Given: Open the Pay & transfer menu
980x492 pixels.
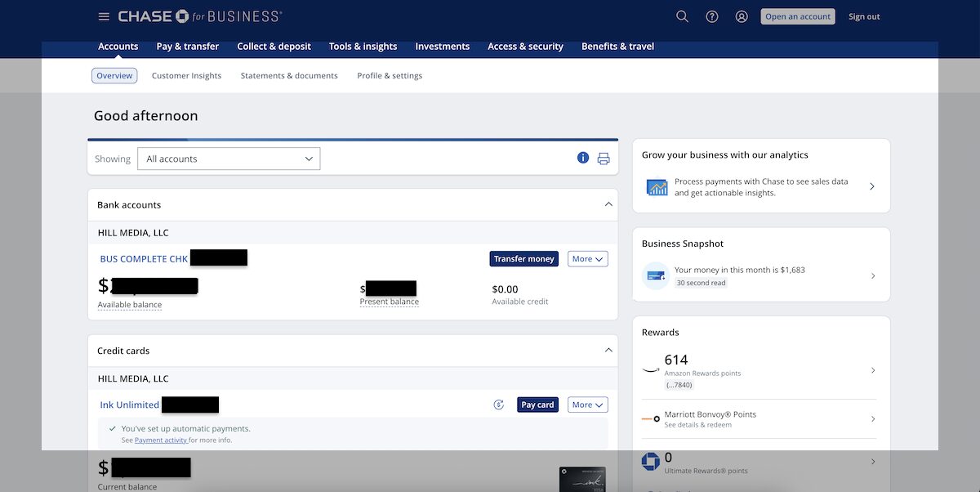Looking at the screenshot, I should tap(188, 47).
